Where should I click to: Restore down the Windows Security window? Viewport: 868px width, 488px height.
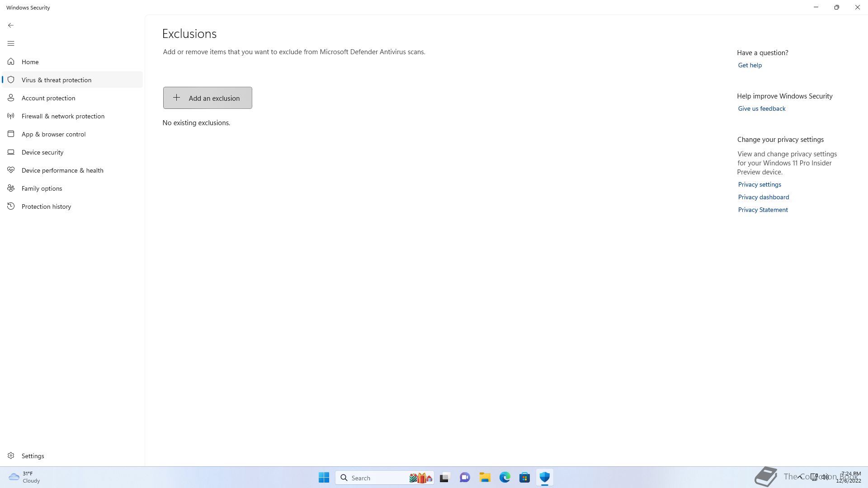coord(836,7)
